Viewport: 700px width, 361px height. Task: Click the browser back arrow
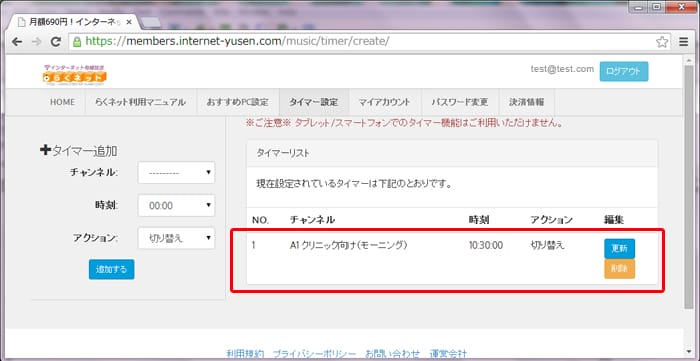coord(17,42)
